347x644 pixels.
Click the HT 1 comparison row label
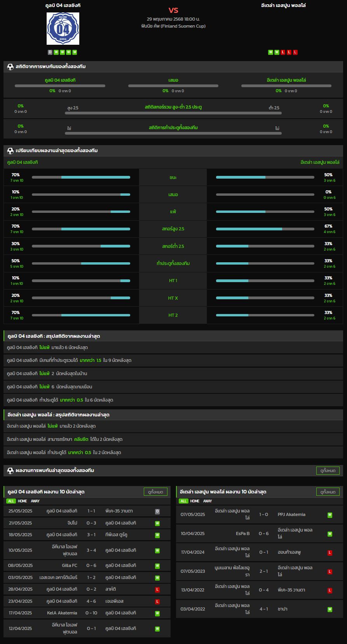tap(173, 281)
